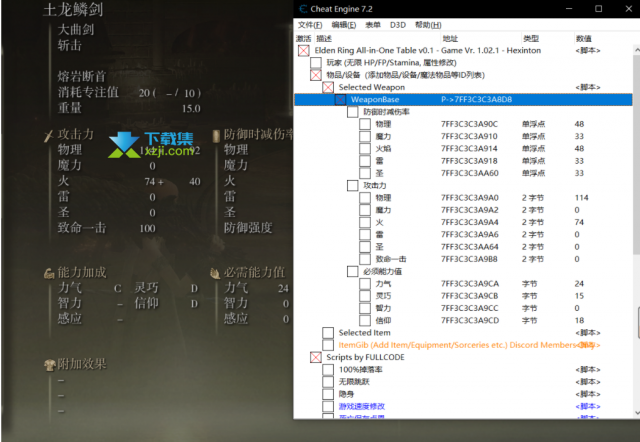Click <脚本> value of Selected Weapon row
Viewport: 640px width, 442px height.
tap(588, 87)
